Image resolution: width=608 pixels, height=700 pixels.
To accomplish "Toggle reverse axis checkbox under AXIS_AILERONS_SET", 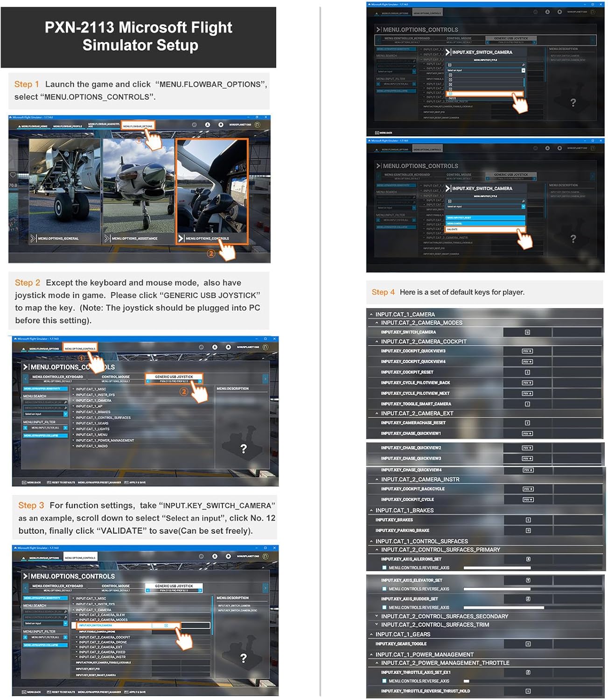I will click(x=384, y=568).
